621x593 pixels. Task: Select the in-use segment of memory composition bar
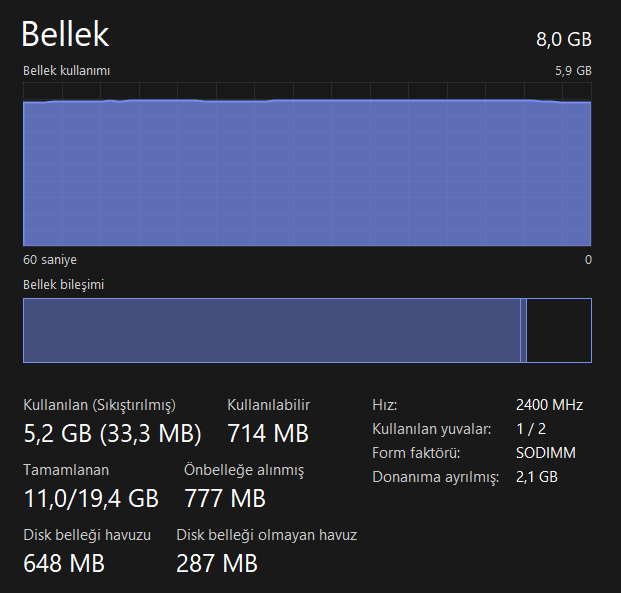pyautogui.click(x=270, y=330)
